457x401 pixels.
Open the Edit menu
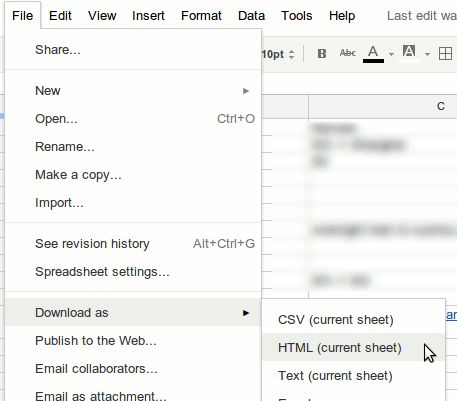coord(60,16)
